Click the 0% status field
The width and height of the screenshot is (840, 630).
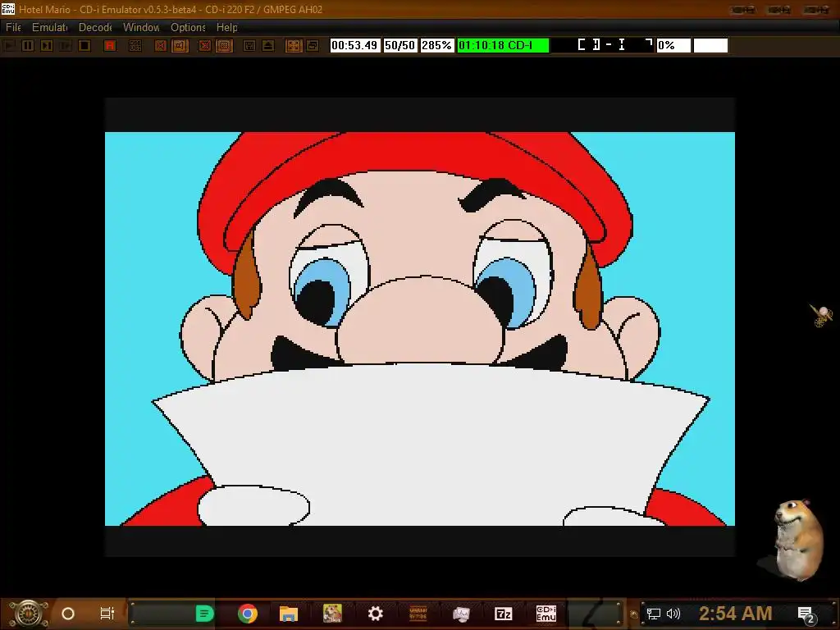[673, 46]
